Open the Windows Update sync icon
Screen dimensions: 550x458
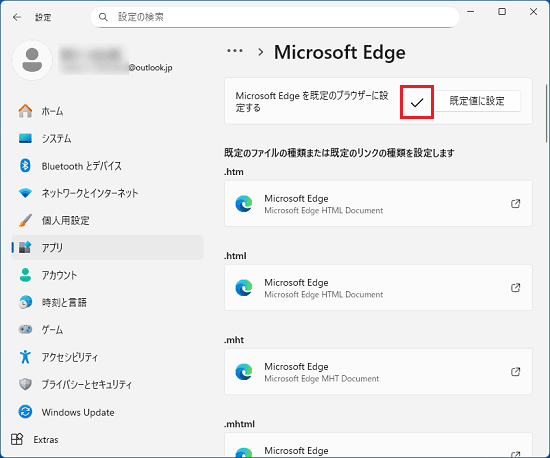(x=25, y=411)
